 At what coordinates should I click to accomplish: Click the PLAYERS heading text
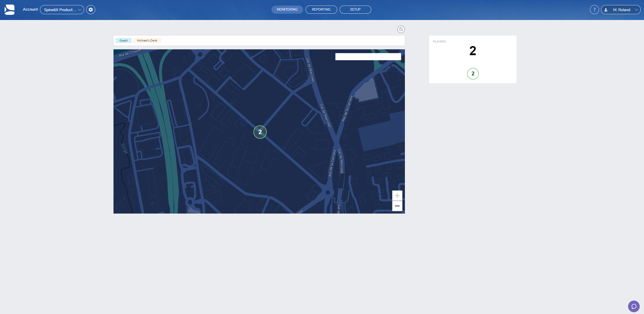click(439, 41)
